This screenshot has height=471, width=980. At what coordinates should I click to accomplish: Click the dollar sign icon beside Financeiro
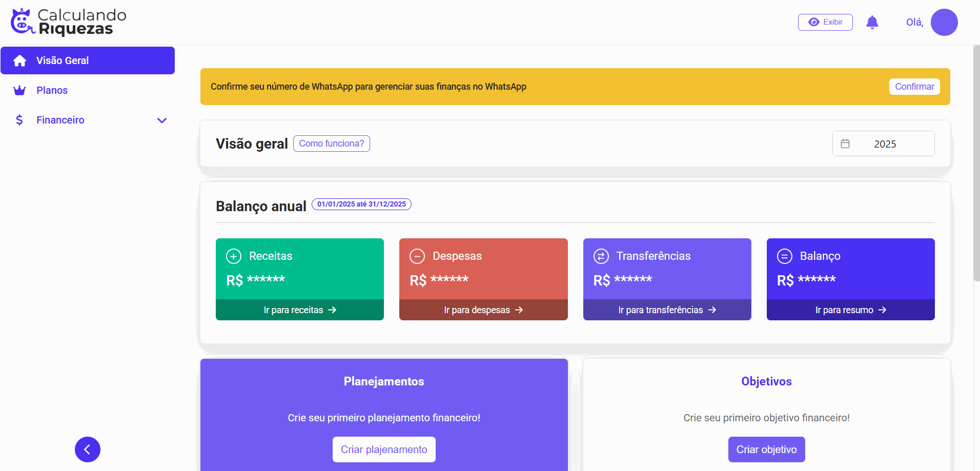coord(19,120)
